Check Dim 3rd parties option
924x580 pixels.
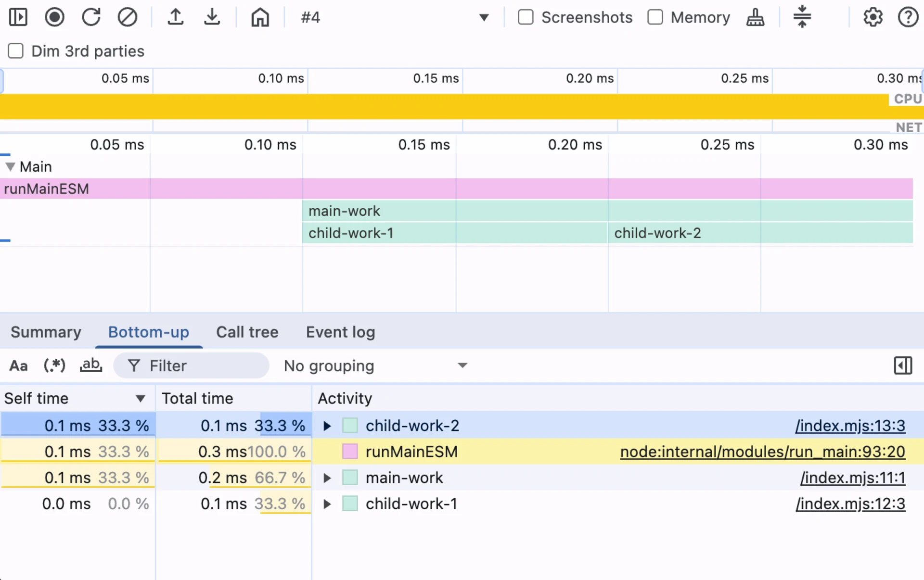pyautogui.click(x=16, y=51)
